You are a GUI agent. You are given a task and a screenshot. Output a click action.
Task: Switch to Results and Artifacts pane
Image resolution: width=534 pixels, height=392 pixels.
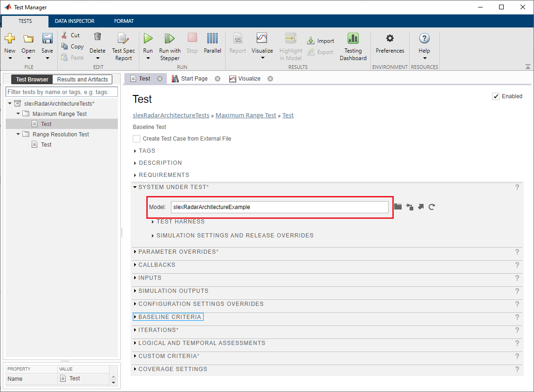(82, 79)
